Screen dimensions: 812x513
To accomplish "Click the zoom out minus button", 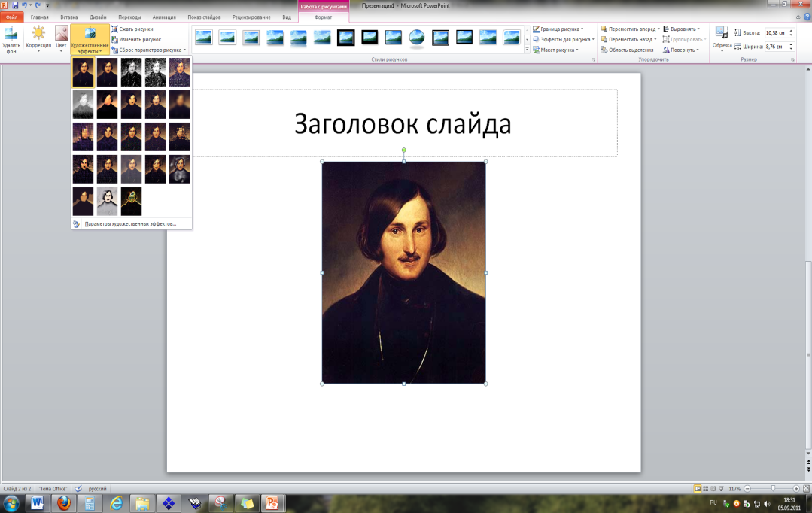I will (747, 489).
